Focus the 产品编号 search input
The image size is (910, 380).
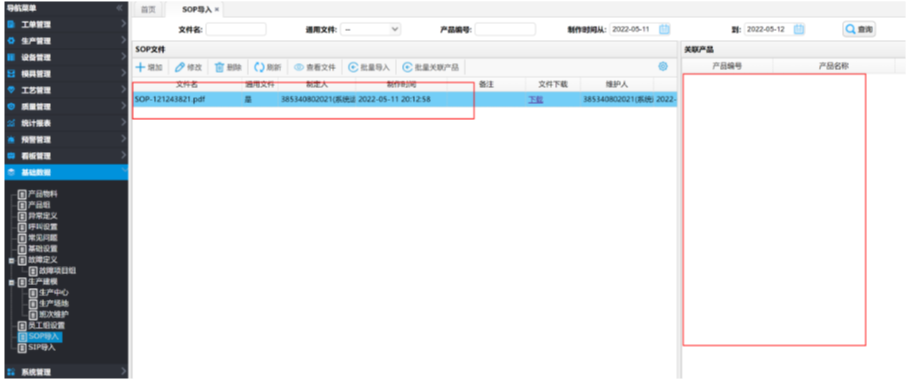[505, 29]
